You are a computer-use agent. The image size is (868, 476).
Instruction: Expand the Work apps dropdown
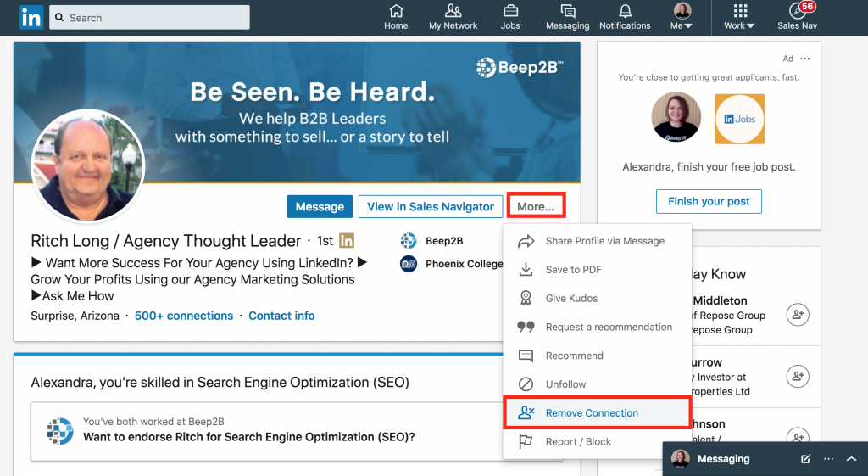point(739,17)
